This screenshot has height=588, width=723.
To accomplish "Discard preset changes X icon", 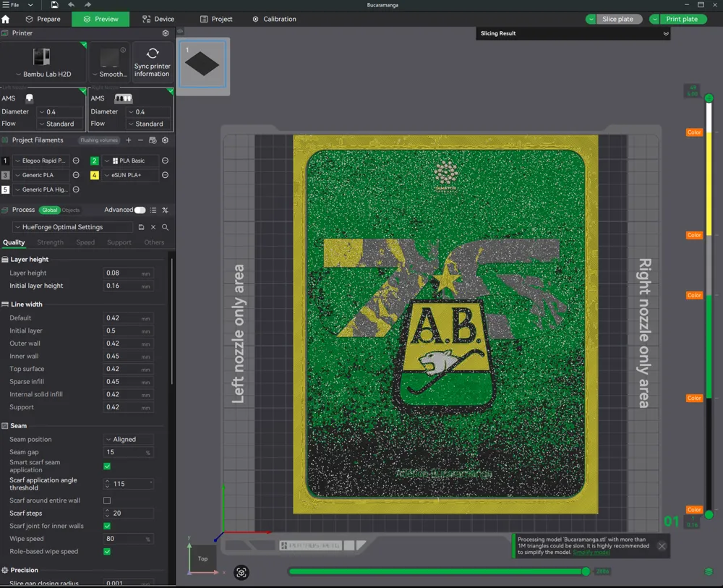I will pyautogui.click(x=153, y=227).
